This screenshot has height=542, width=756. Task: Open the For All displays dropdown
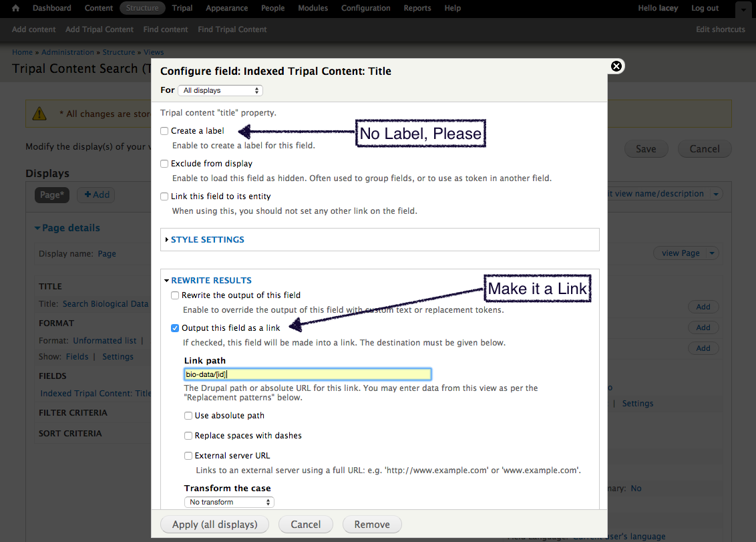220,90
